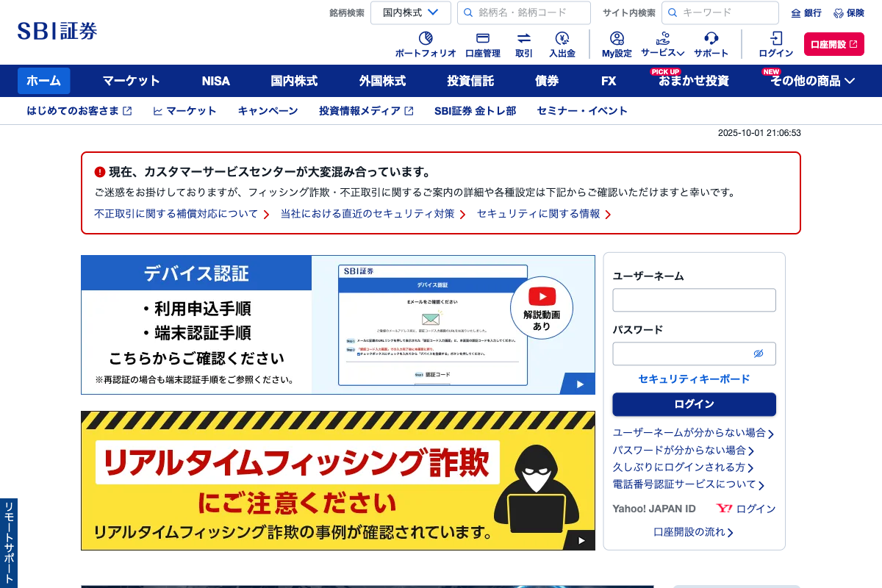Open the セキュリティキーボード link
The image size is (882, 588).
(x=694, y=379)
